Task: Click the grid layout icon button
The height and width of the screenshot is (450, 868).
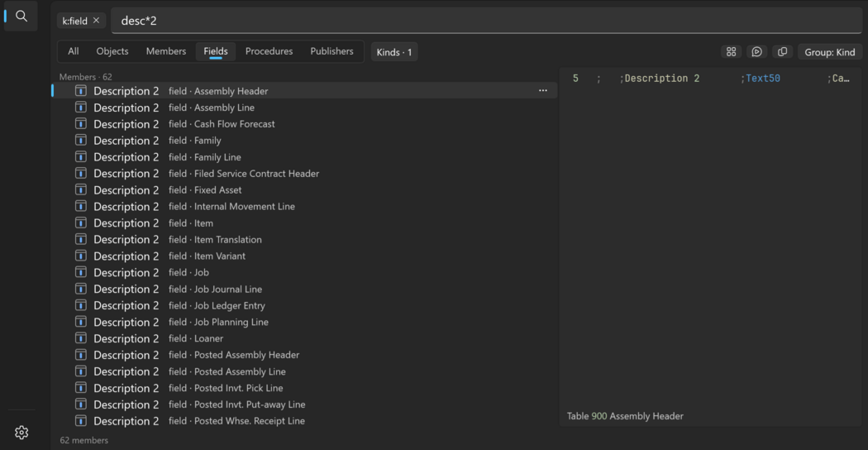Action: tap(732, 51)
